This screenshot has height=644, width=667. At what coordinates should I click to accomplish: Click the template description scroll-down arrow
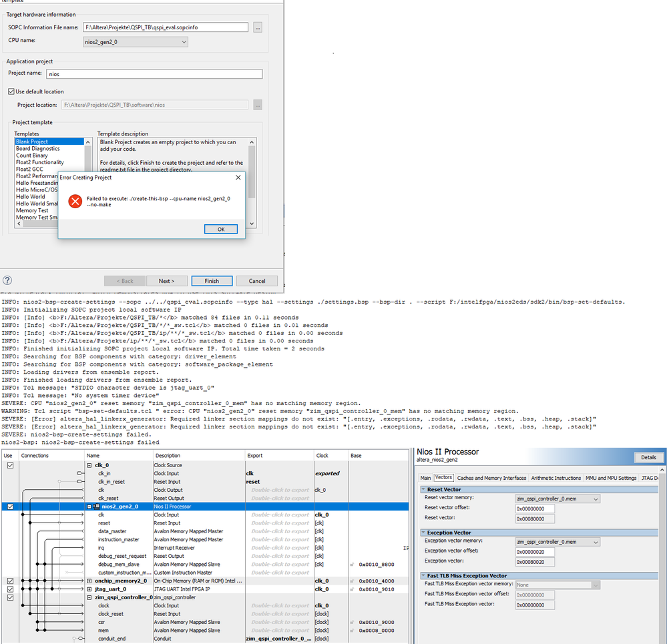coord(252,224)
